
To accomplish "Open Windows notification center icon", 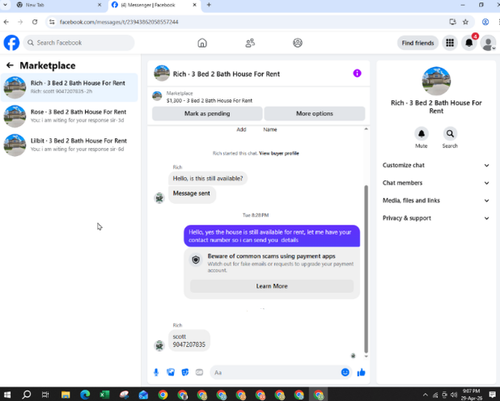I will tap(492, 395).
